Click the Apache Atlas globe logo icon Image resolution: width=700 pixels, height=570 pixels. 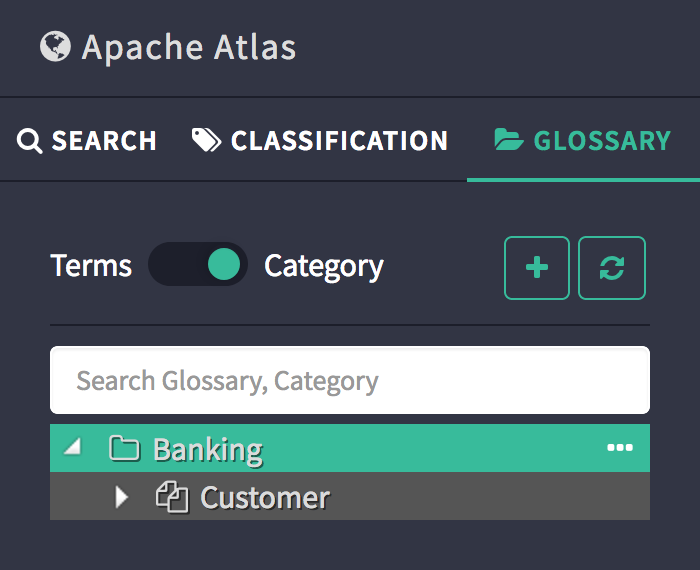(55, 47)
